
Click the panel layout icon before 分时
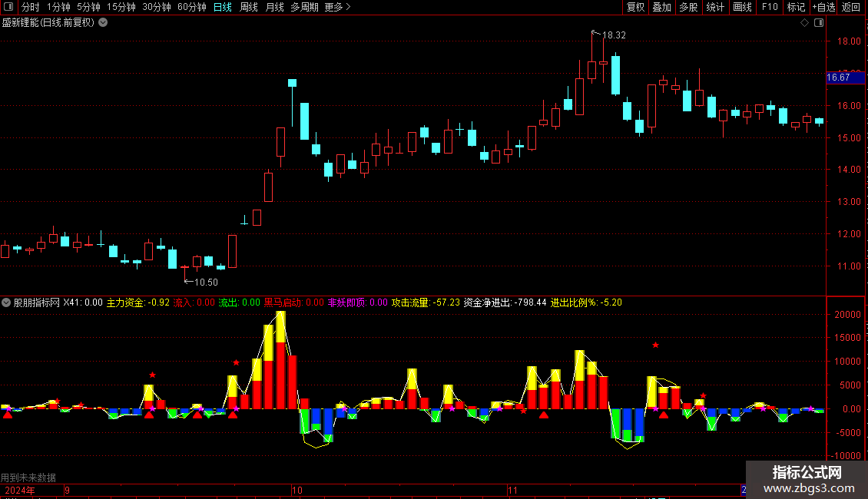point(8,7)
